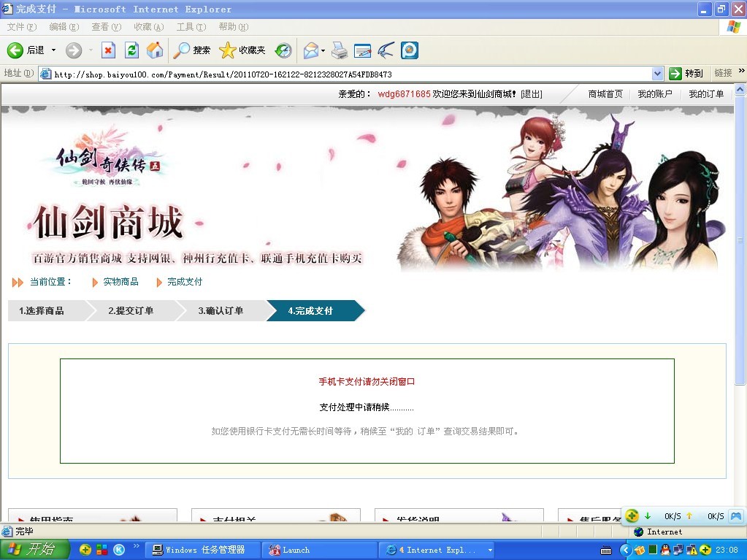This screenshot has width=747, height=560.
Task: Click step 1.选择商品
Action: tap(42, 310)
